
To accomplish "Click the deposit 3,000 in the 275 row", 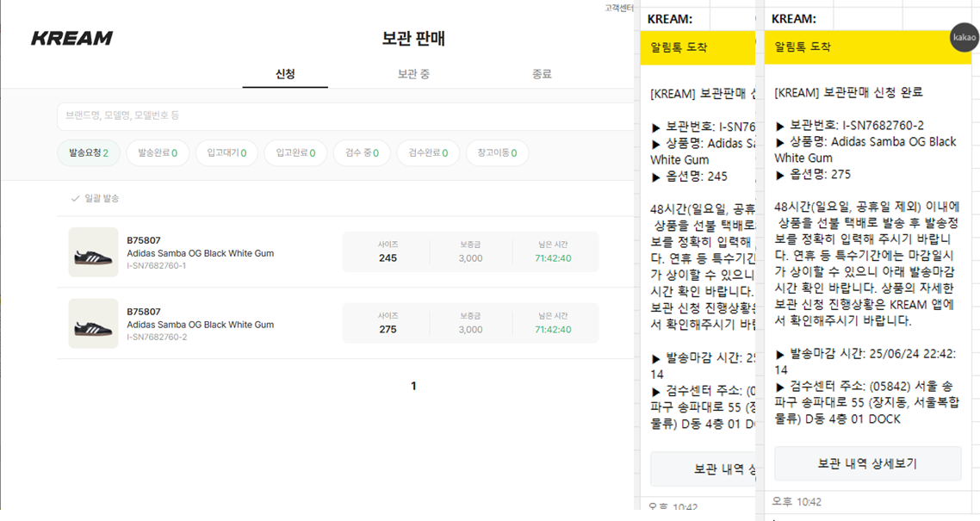I will click(471, 329).
